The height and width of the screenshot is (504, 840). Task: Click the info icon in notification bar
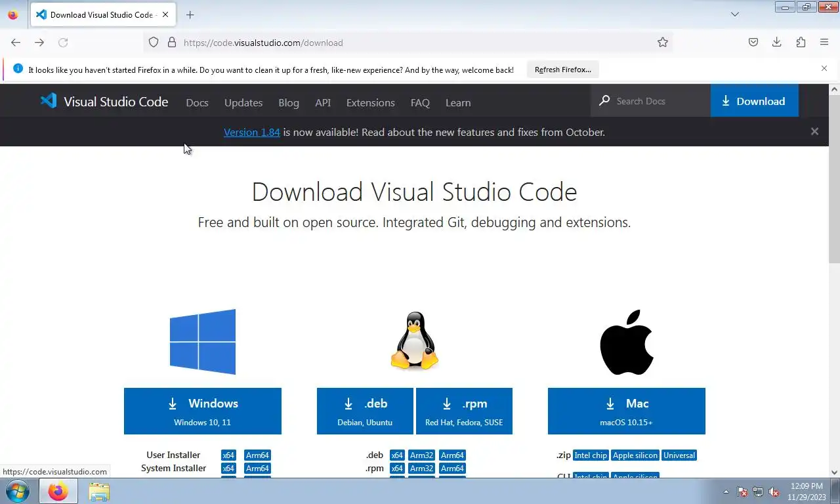pyautogui.click(x=18, y=69)
